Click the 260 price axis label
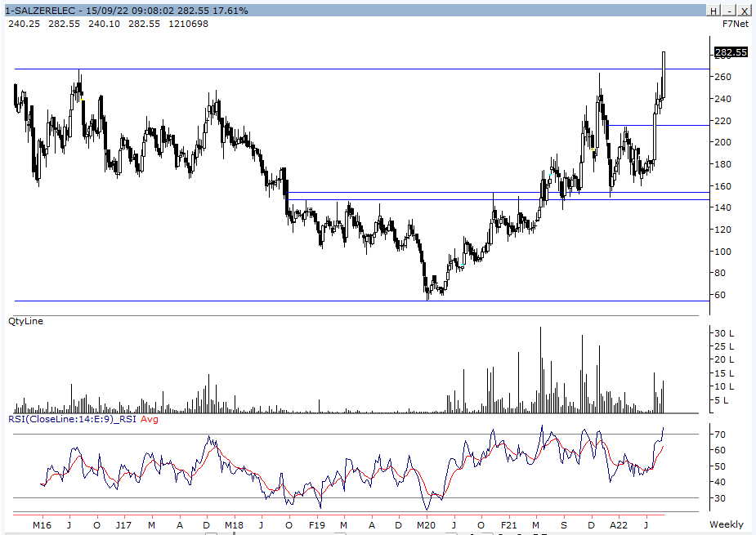The width and height of the screenshot is (756, 535). (x=722, y=77)
